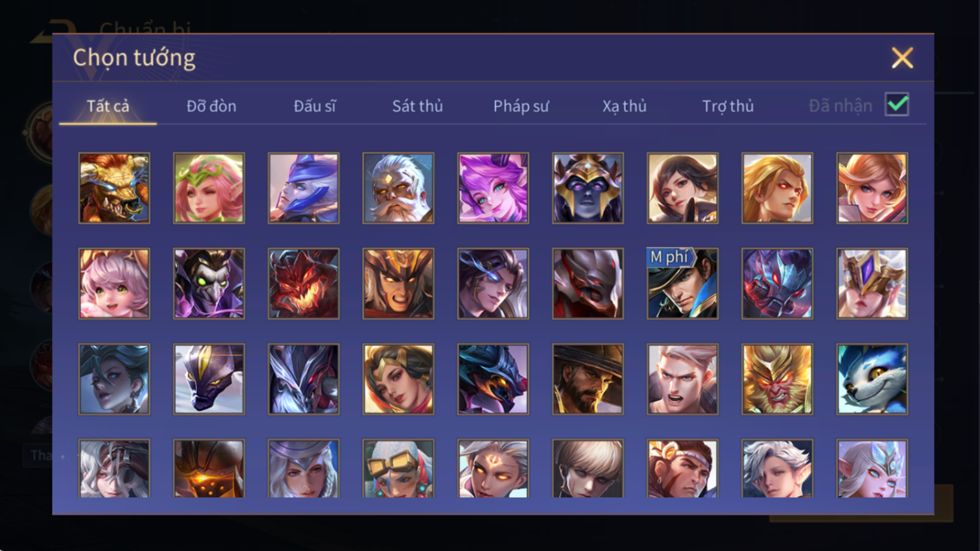Show the Pháp sư hero category
The image size is (980, 551).
point(521,106)
